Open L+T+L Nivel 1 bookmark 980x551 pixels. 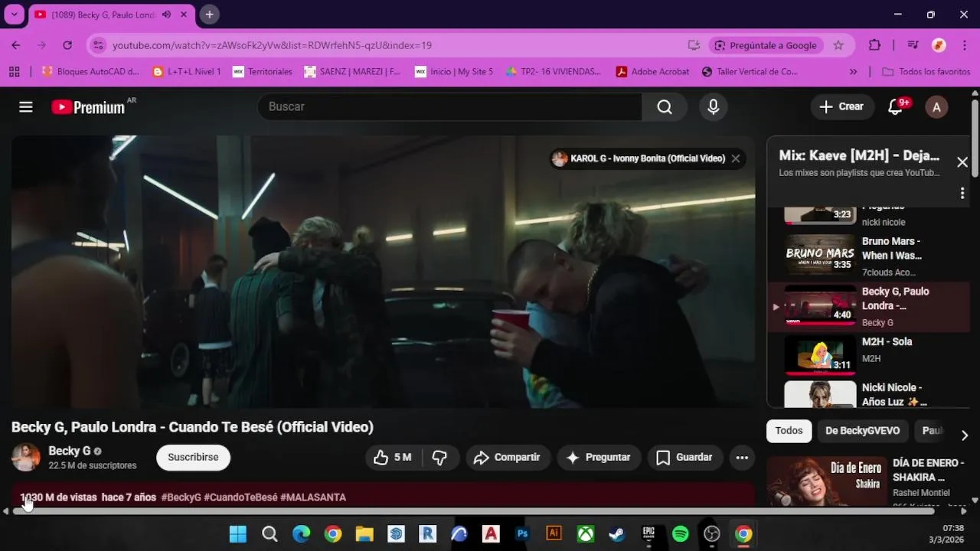point(186,72)
